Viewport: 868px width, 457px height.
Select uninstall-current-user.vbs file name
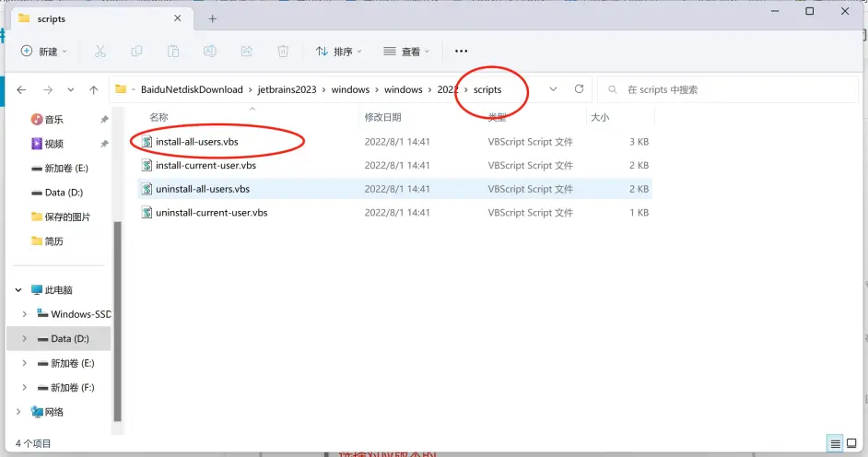pyautogui.click(x=211, y=213)
